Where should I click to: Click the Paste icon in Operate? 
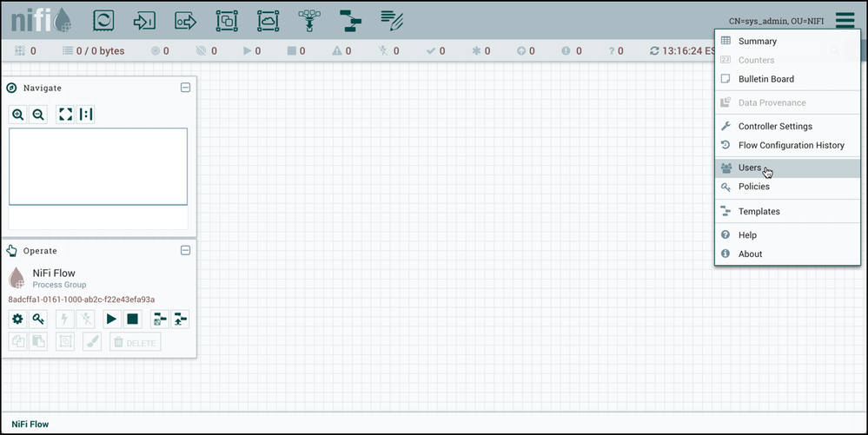click(38, 341)
